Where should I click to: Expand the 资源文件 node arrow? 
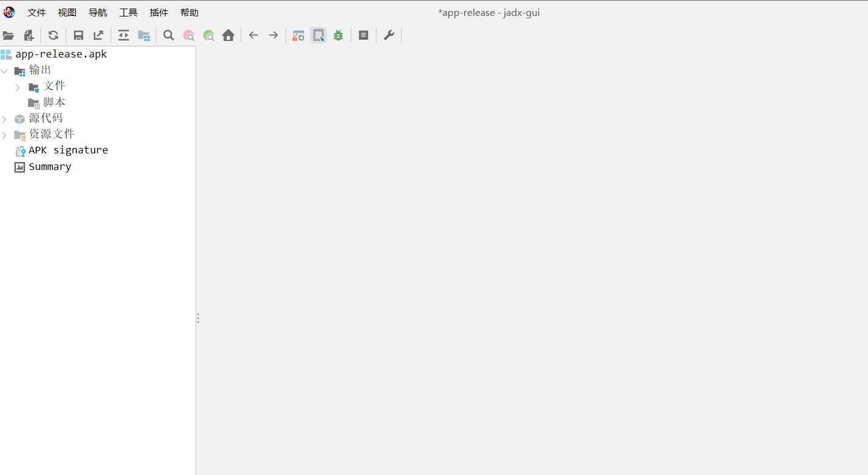(4, 135)
